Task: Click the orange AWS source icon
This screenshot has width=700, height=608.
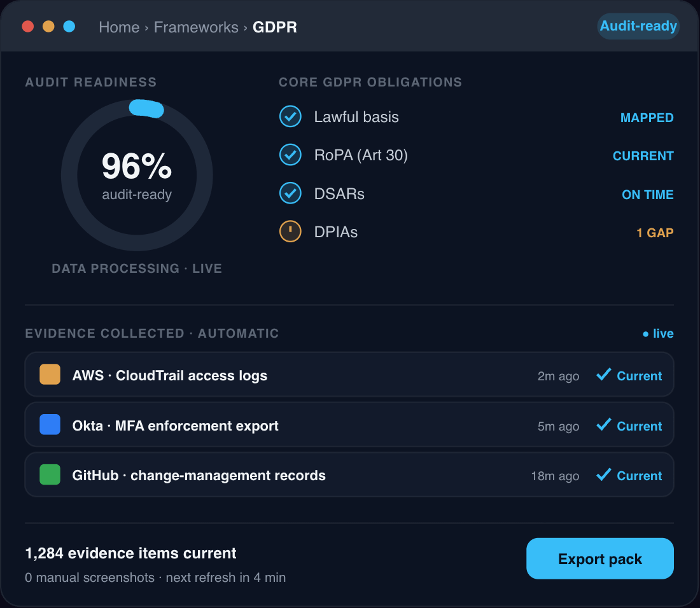Action: [x=50, y=374]
